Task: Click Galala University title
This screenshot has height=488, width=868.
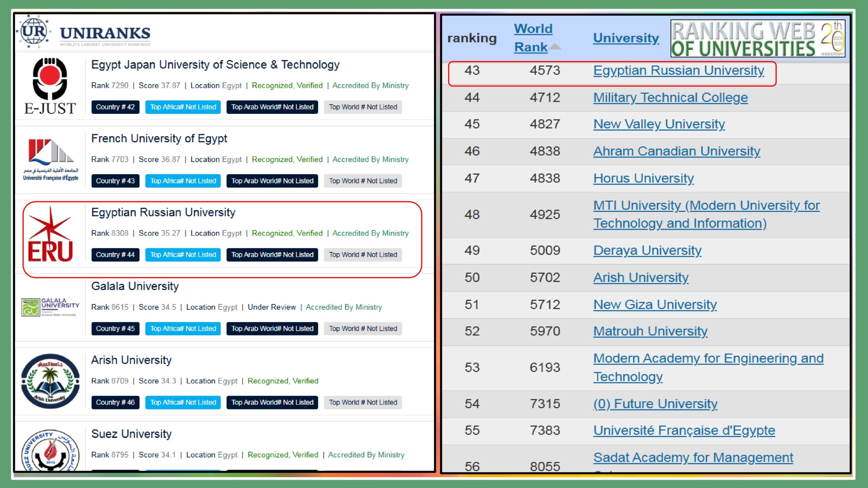Action: (x=135, y=286)
